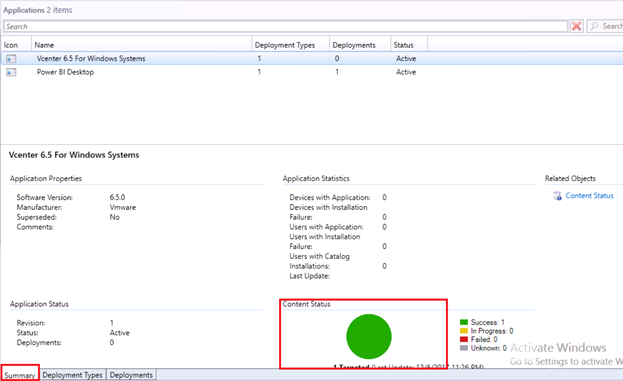
Task: Sort by the Name column header
Action: coord(141,45)
